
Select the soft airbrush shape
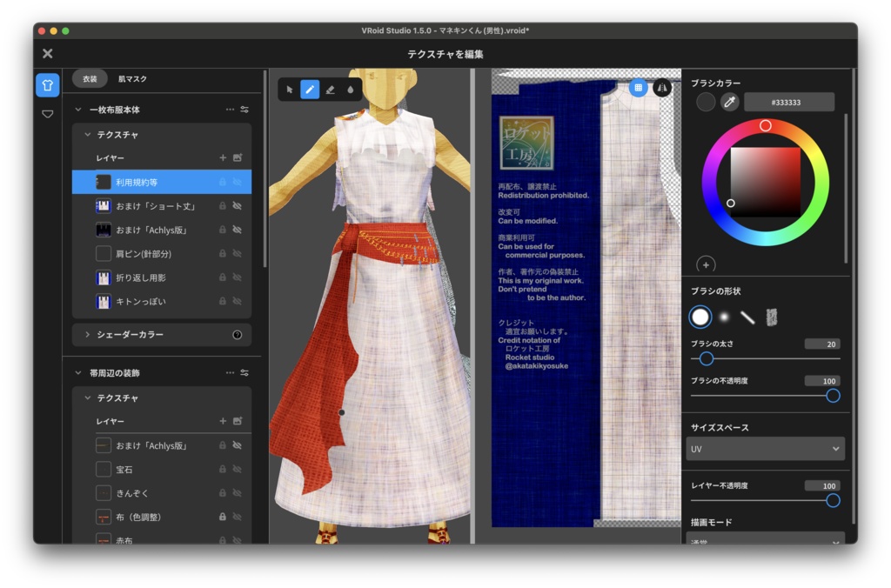tap(724, 317)
